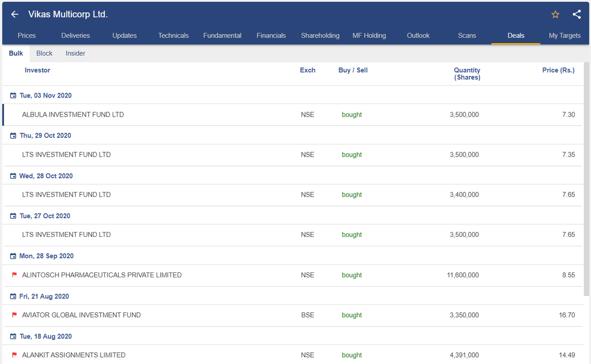Click calendar icon beside Tue, 03 Nov 2020
The image size is (591, 364).
point(13,96)
